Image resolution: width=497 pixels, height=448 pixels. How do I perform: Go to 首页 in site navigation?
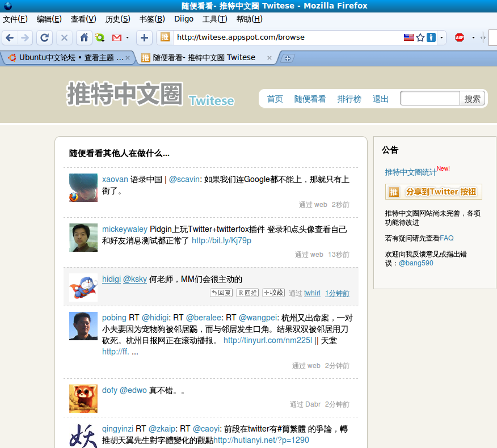275,99
